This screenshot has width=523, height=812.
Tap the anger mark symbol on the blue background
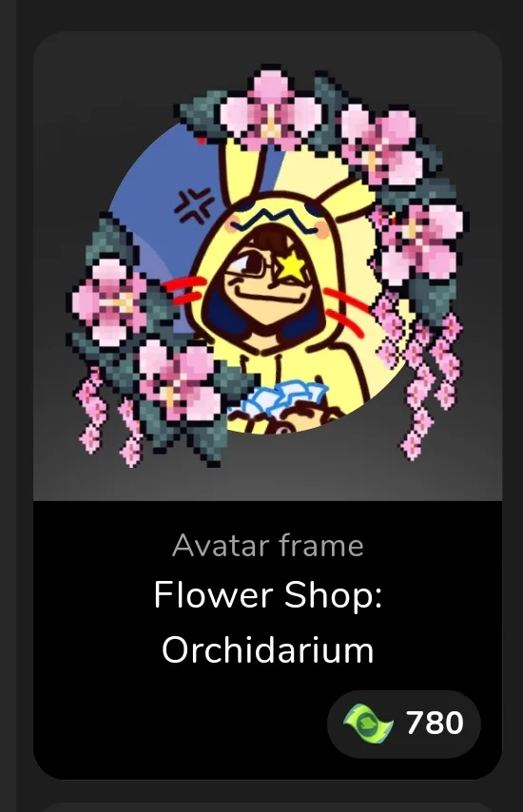pos(194,204)
